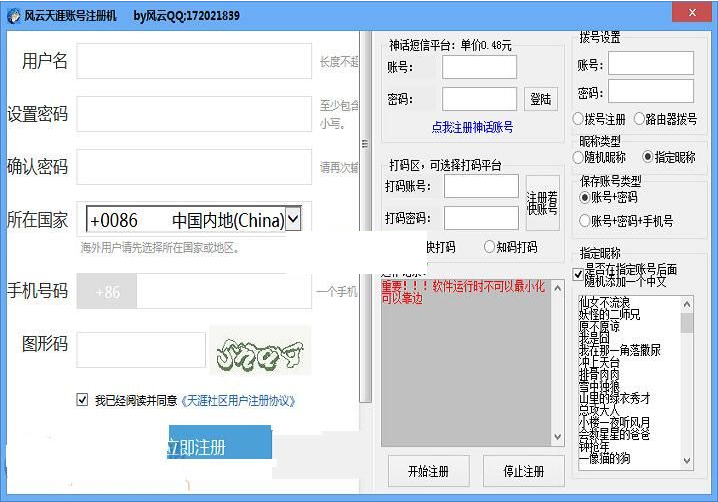Select nickname 一像猫的狗 in list
This screenshot has width=718, height=502.
point(604,458)
